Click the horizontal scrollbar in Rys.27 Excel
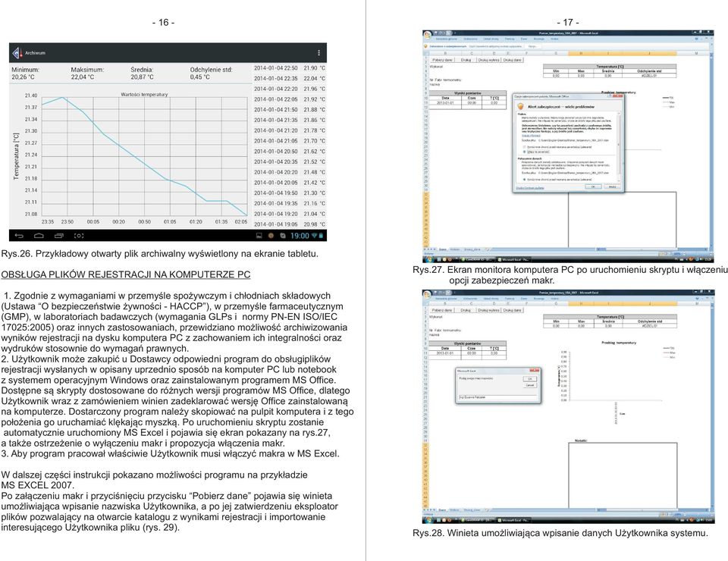The width and height of the screenshot is (728, 561). pos(651,249)
